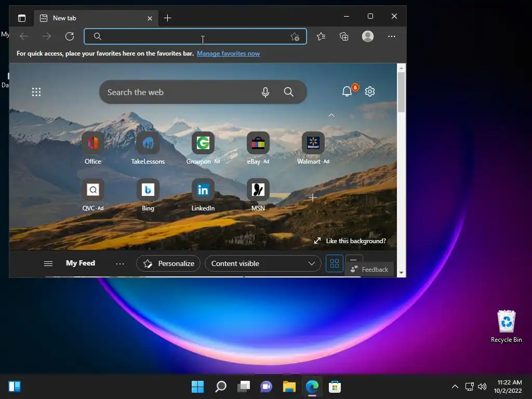Open the Office quick link
The width and height of the screenshot is (532, 399).
[93, 148]
